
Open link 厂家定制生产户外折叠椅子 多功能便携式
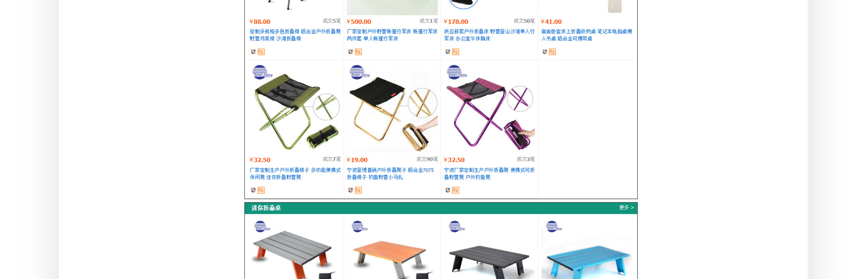pyautogui.click(x=295, y=170)
